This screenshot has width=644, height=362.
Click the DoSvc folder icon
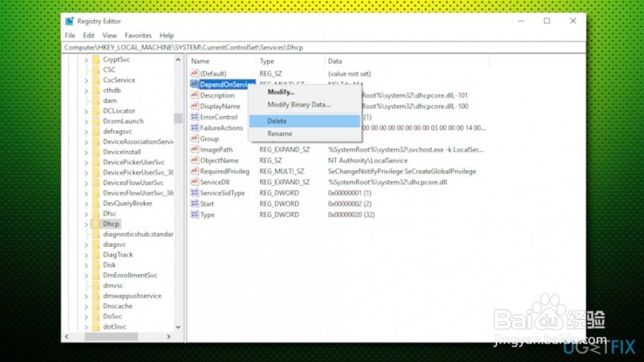96,316
